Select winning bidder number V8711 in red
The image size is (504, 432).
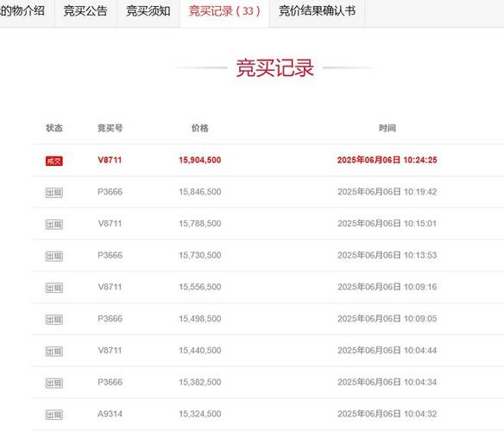[110, 160]
